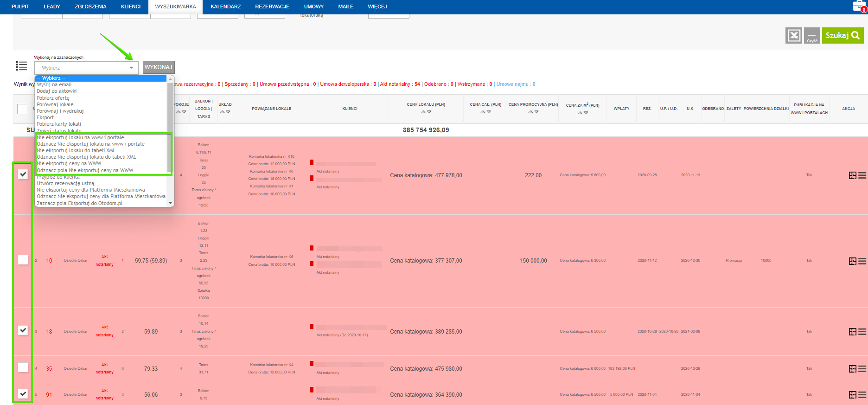868x405 pixels.
Task: Open the -- Wybierz -- action dropdown
Action: pyautogui.click(x=86, y=68)
